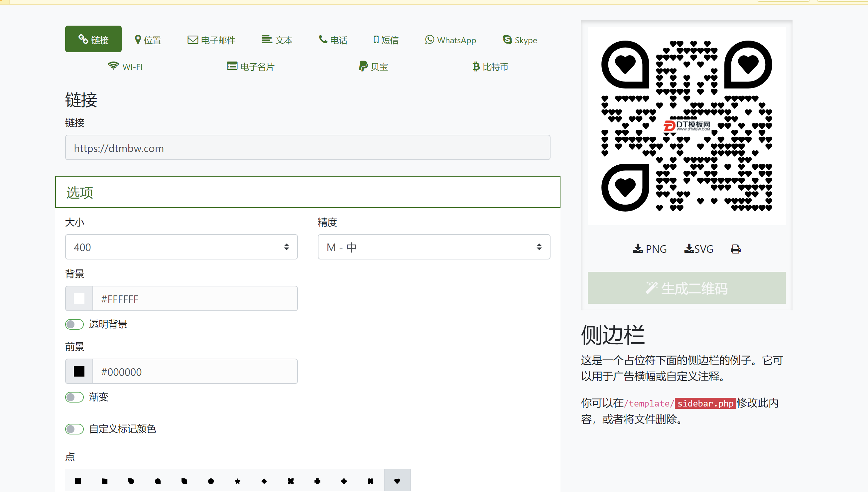This screenshot has height=494, width=868.
Task: Open the 精度 precision dropdown M - 中
Action: click(434, 247)
